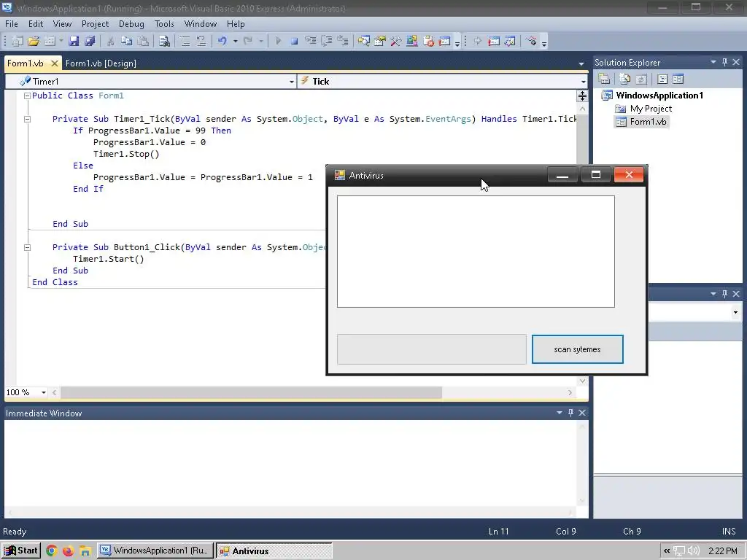
Task: Open Solution Explorer from the main toolbar
Action: tap(363, 42)
